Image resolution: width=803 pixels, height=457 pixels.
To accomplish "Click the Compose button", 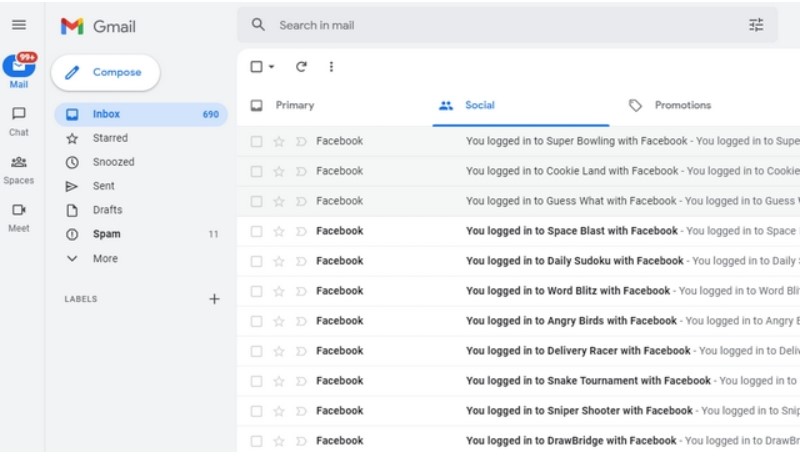I will point(105,72).
